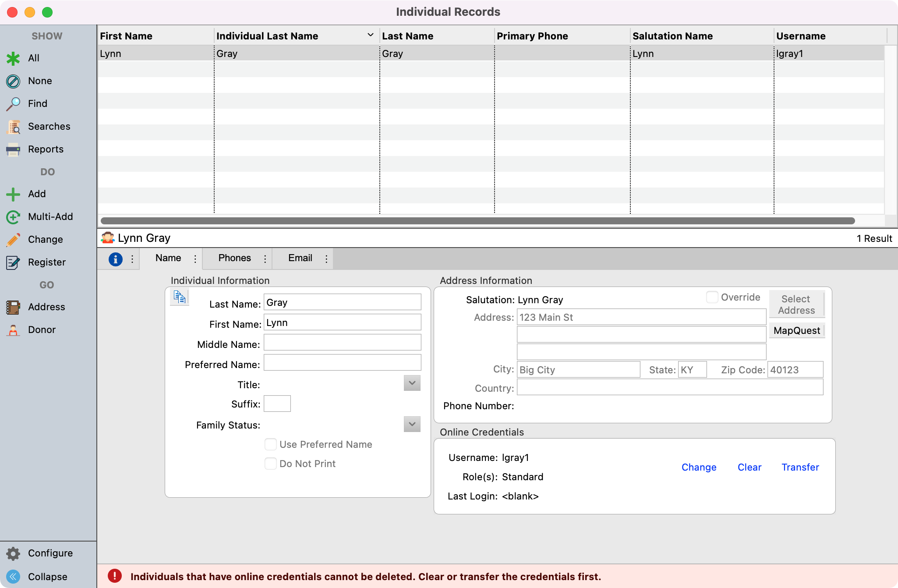This screenshot has width=898, height=588.
Task: Check Use Preferred Name
Action: [x=271, y=444]
